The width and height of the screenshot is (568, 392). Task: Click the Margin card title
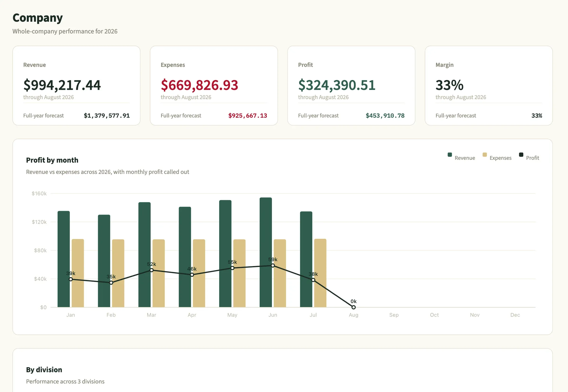444,65
